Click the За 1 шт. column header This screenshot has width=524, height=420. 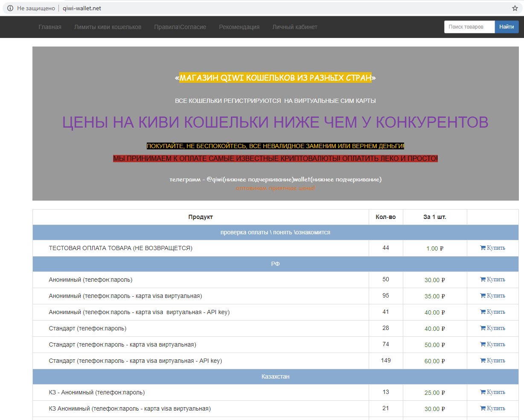click(x=435, y=217)
